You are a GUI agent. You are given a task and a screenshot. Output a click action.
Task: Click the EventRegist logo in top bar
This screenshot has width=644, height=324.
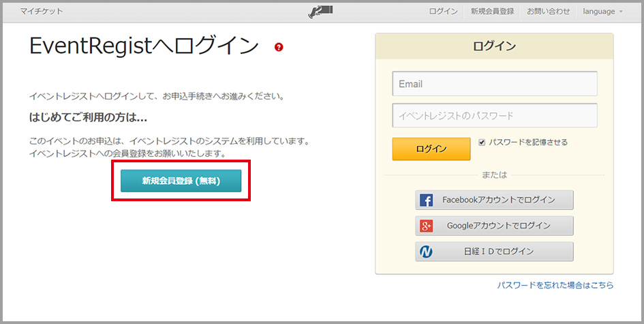320,12
